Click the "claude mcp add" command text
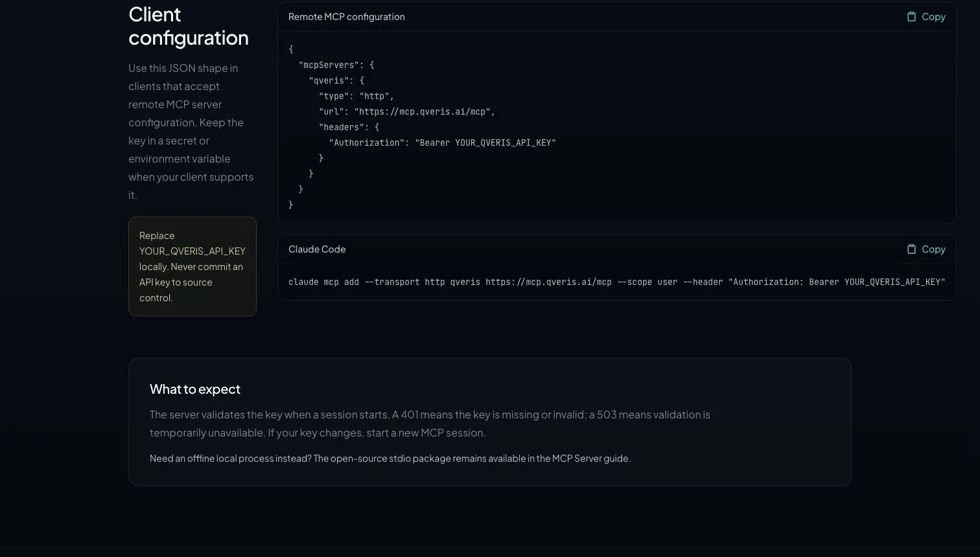Image resolution: width=980 pixels, height=557 pixels. pos(617,282)
